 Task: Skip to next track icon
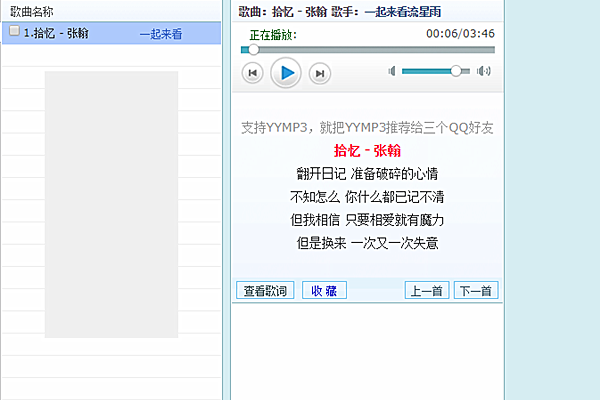[x=320, y=73]
